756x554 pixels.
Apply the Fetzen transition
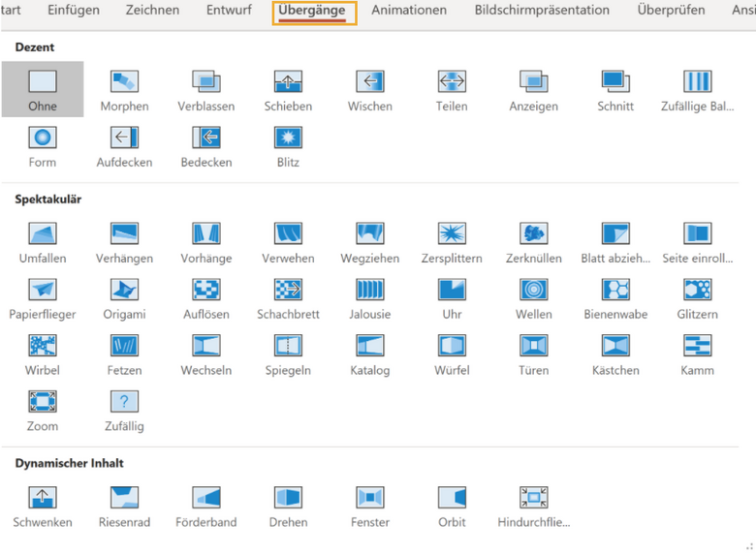point(124,354)
